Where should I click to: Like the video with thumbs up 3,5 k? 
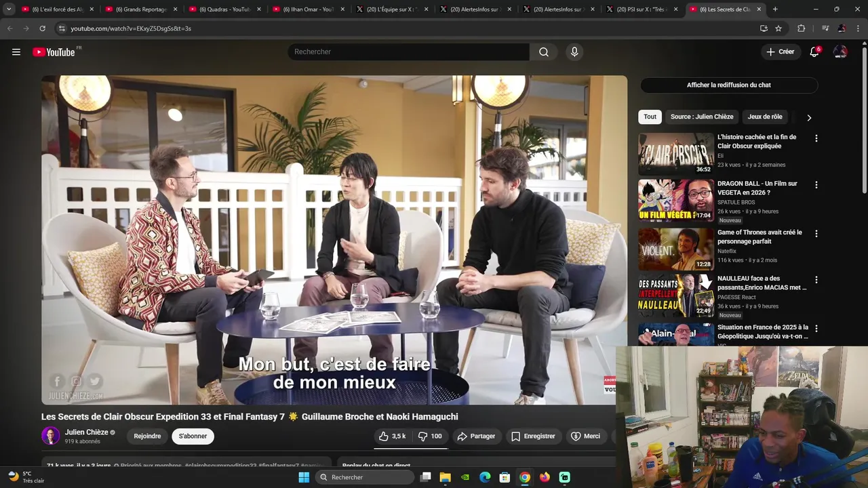[x=392, y=436]
